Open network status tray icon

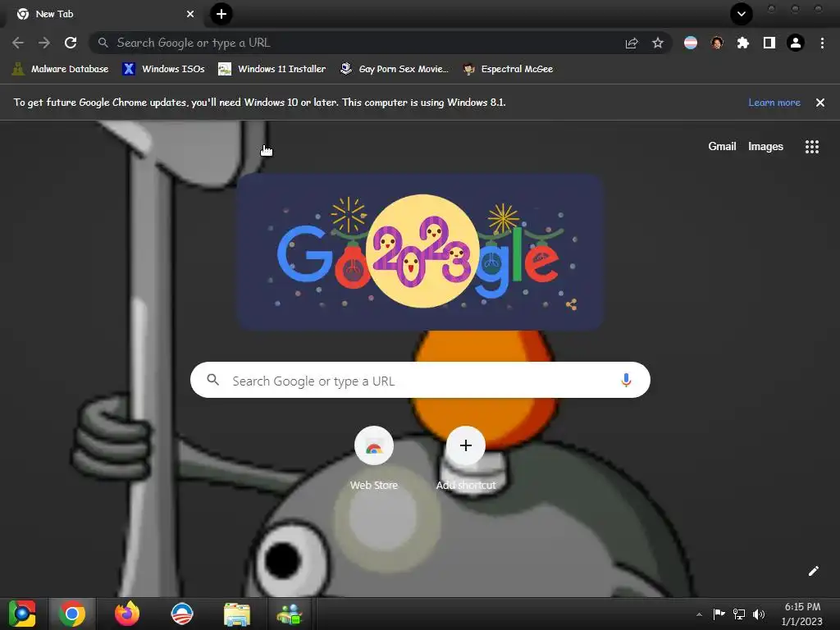point(739,614)
